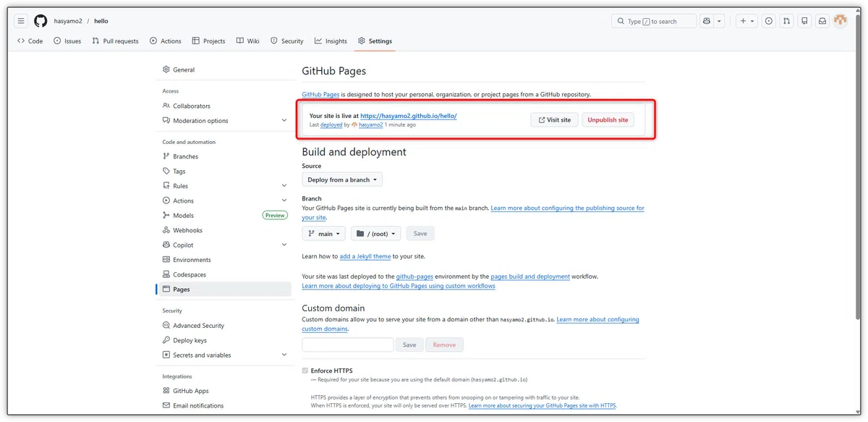The width and height of the screenshot is (868, 422).
Task: Open the / (root) folder dropdown
Action: click(376, 234)
